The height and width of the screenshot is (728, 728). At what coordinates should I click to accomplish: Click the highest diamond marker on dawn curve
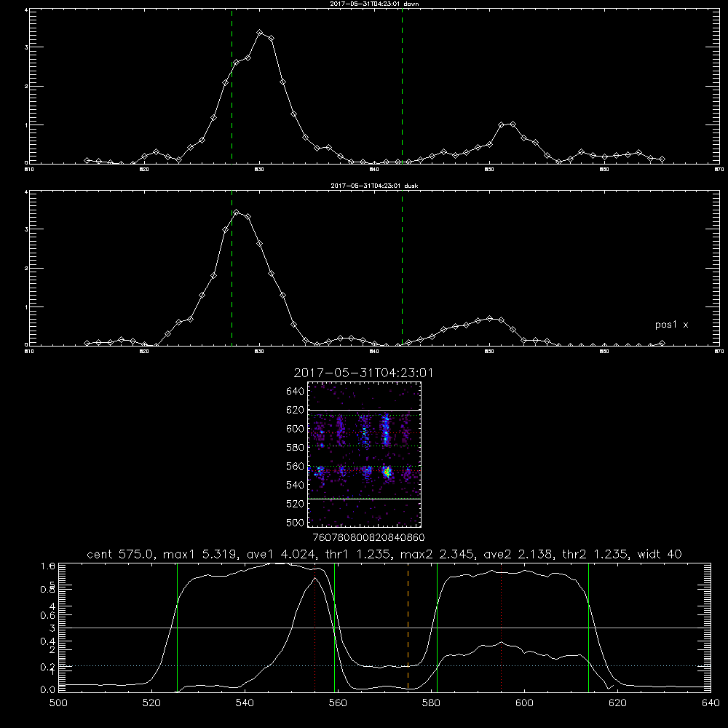(260, 33)
